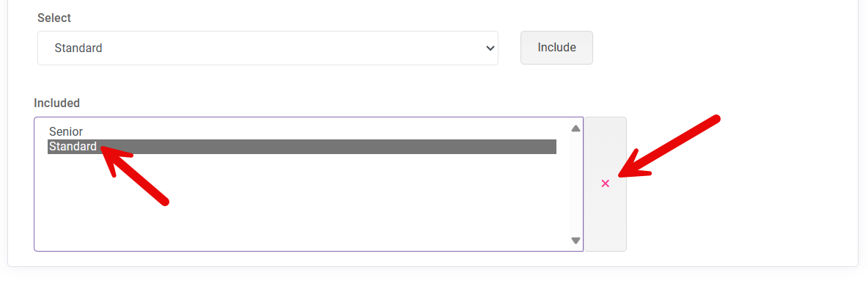Image resolution: width=868 pixels, height=281 pixels.
Task: Click the Included list scrollbar track
Action: click(x=575, y=185)
